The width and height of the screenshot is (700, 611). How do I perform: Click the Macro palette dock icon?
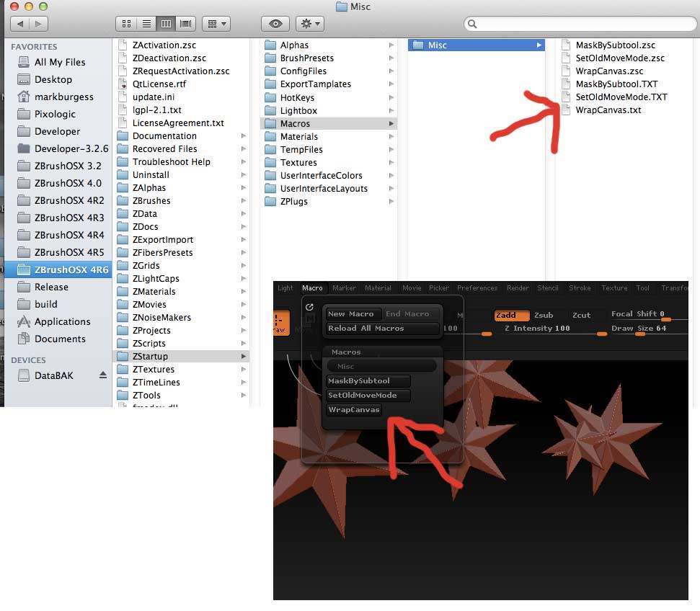(x=309, y=307)
